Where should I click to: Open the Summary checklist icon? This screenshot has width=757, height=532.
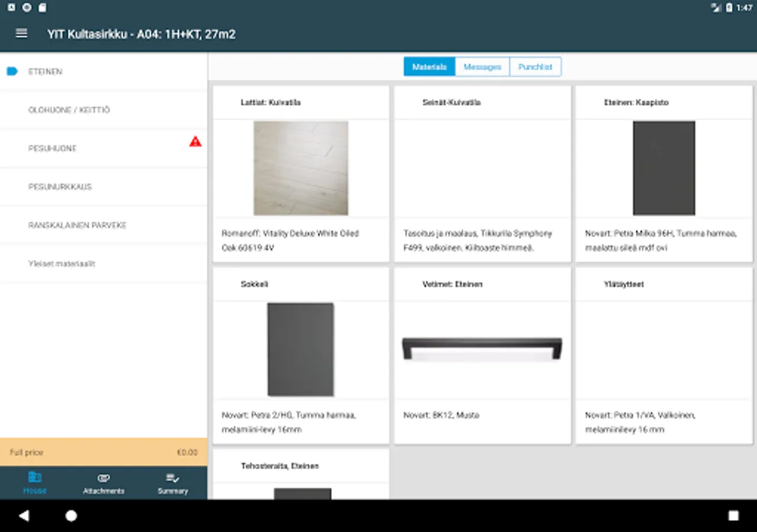tap(173, 478)
